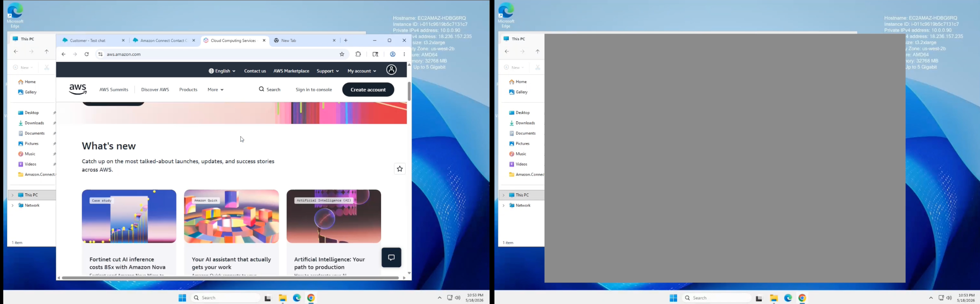The image size is (980, 304).
Task: Show hidden tray icons on the left taskbar
Action: 439,298
